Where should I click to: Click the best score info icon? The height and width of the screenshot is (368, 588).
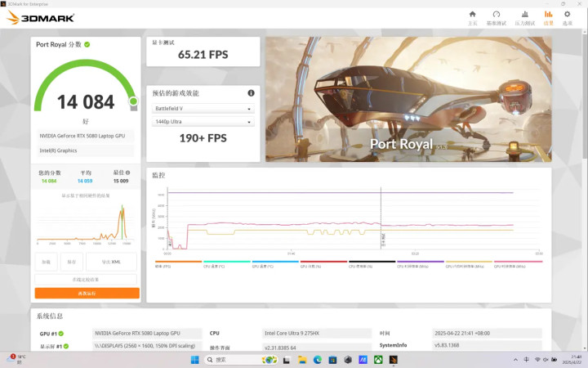point(128,173)
